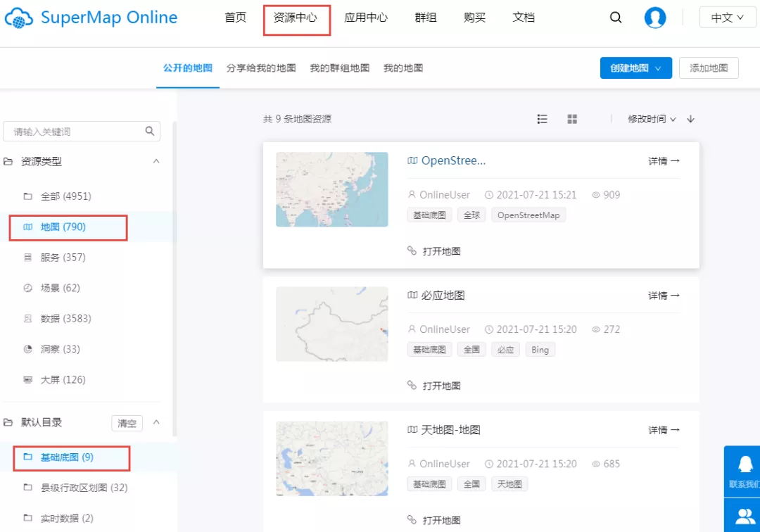Filter by 全部 (4951) resource type
760x532 pixels.
[x=66, y=196]
